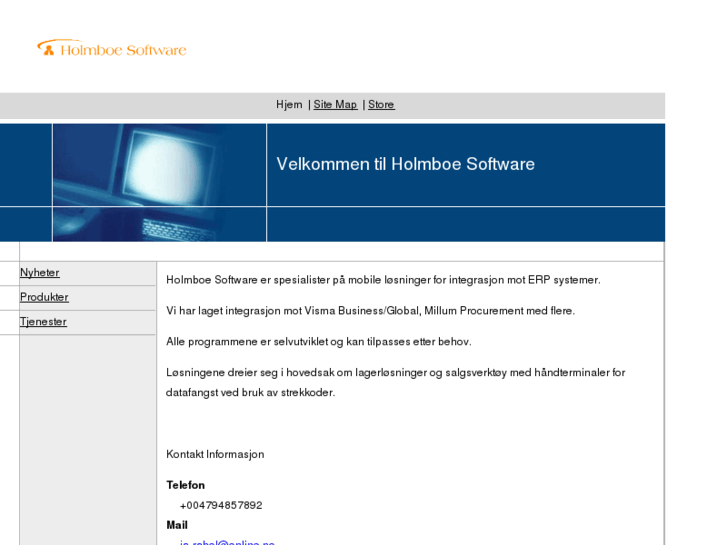Click the computer monitor banner image
Image resolution: width=727 pixels, height=545 pixels.
(159, 182)
